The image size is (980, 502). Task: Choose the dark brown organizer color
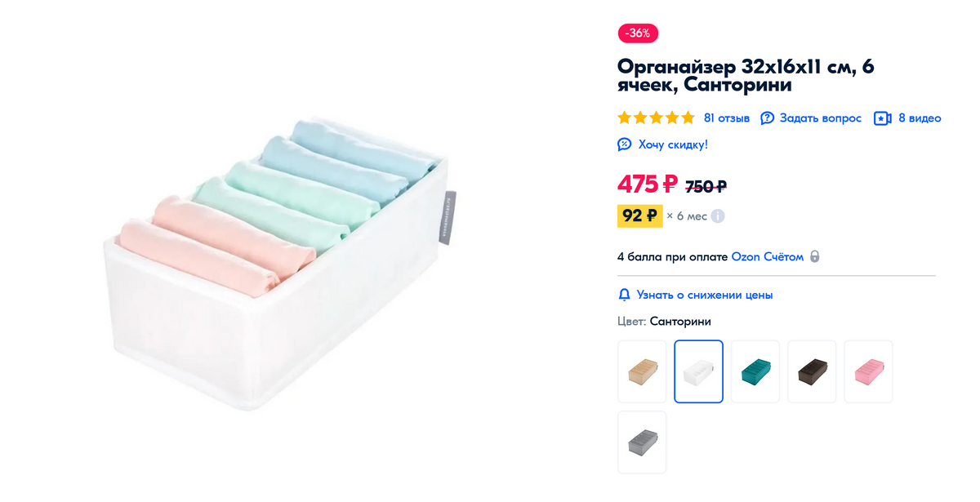(x=812, y=371)
